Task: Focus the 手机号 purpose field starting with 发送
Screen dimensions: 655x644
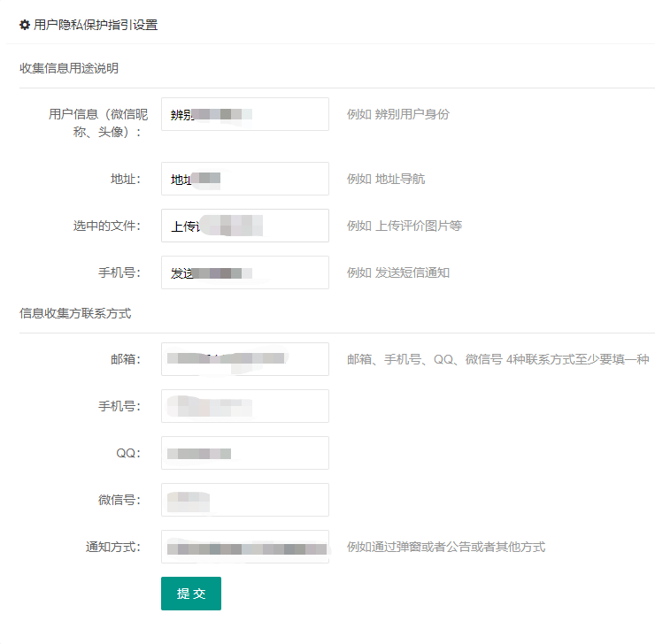Action: pyautogui.click(x=245, y=272)
